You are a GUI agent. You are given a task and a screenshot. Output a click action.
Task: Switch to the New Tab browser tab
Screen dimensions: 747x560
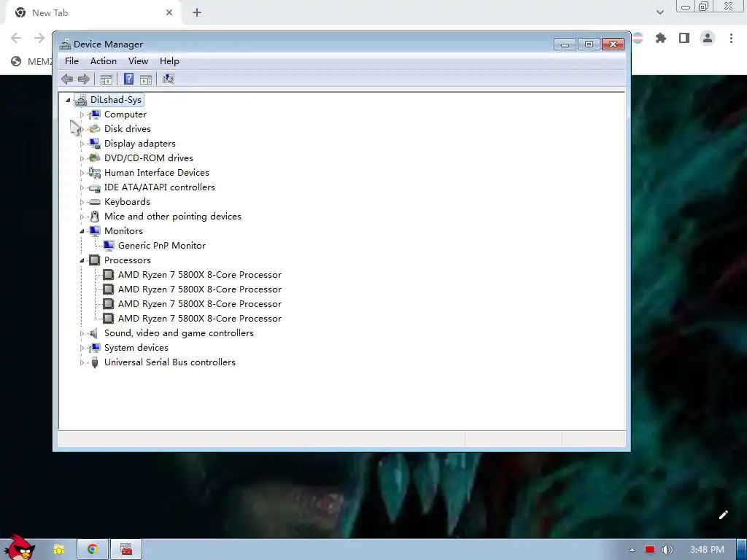point(93,13)
